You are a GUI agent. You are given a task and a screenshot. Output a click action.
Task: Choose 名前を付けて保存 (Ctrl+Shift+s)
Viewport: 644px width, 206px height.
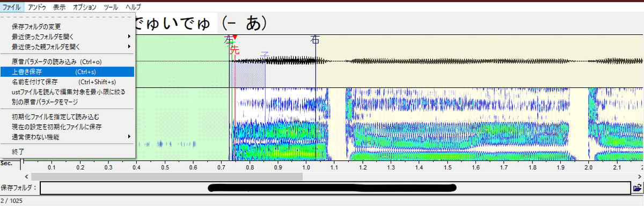pyautogui.click(x=68, y=82)
